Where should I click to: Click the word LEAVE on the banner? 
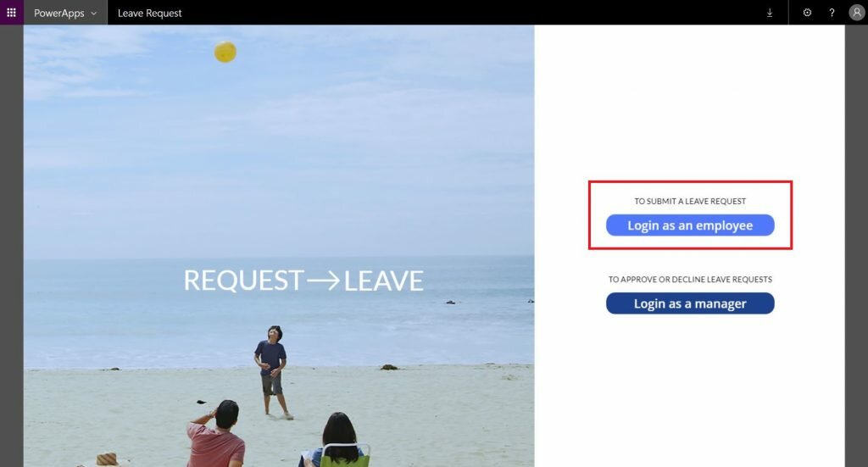point(384,281)
